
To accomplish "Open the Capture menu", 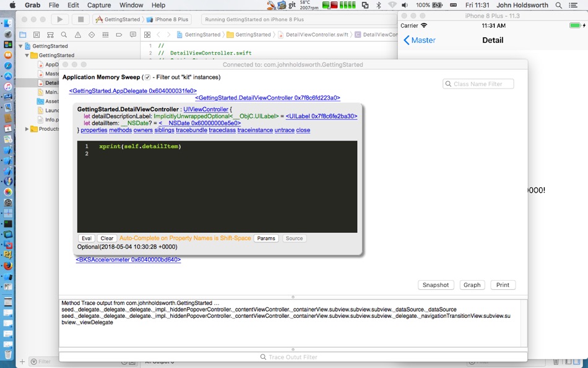I will tap(99, 5).
